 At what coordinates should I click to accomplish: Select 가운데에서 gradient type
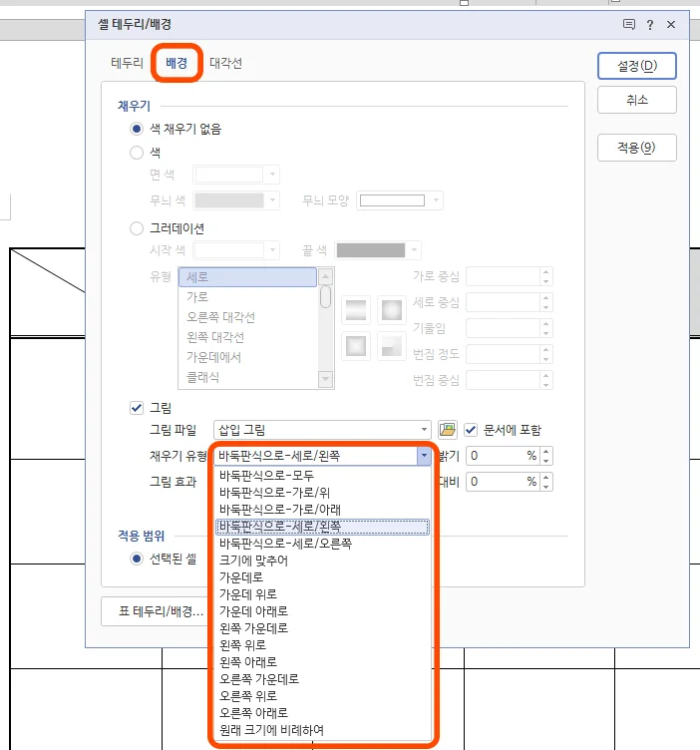[247, 357]
